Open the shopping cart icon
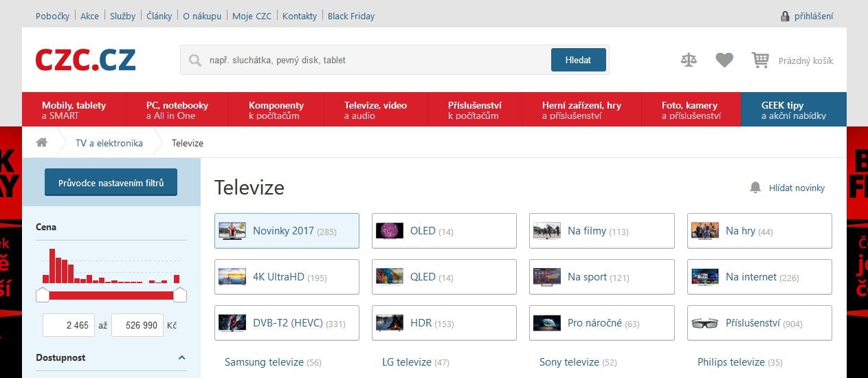The height and width of the screenshot is (378, 868). pyautogui.click(x=760, y=60)
